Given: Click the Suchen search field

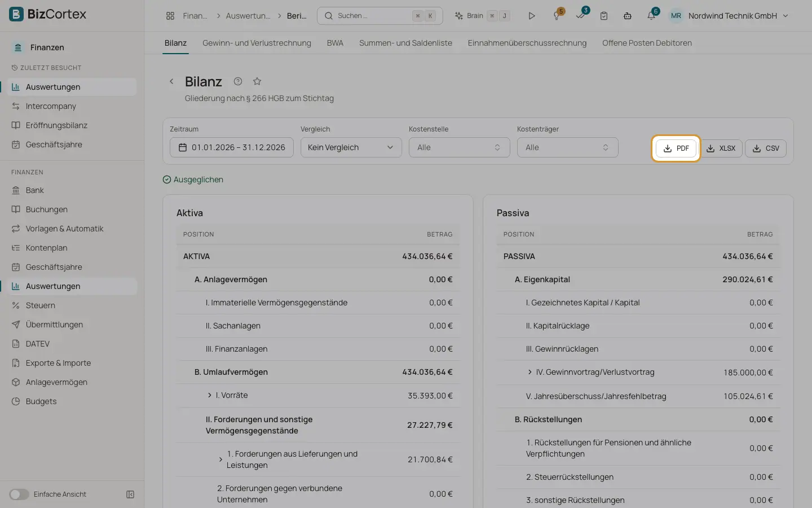Looking at the screenshot, I should click(x=380, y=16).
